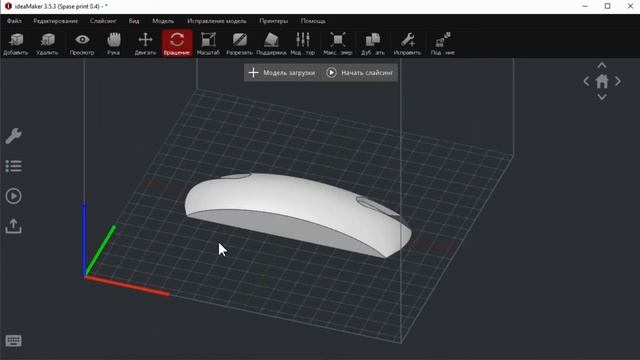This screenshot has height=360, width=640.
Task: Click the blue Z axis line
Action: click(84, 239)
